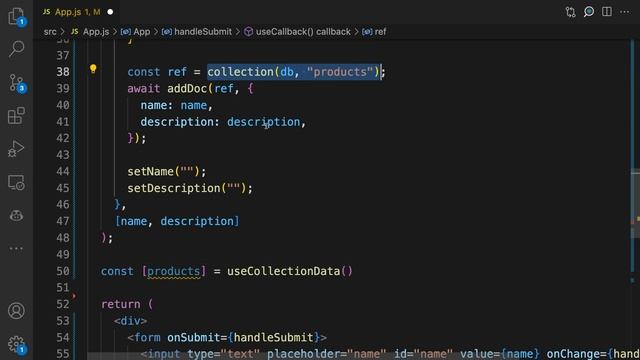Click "[name, description]" dependency array
Image resolution: width=640 pixels, height=360 pixels.
point(177,221)
